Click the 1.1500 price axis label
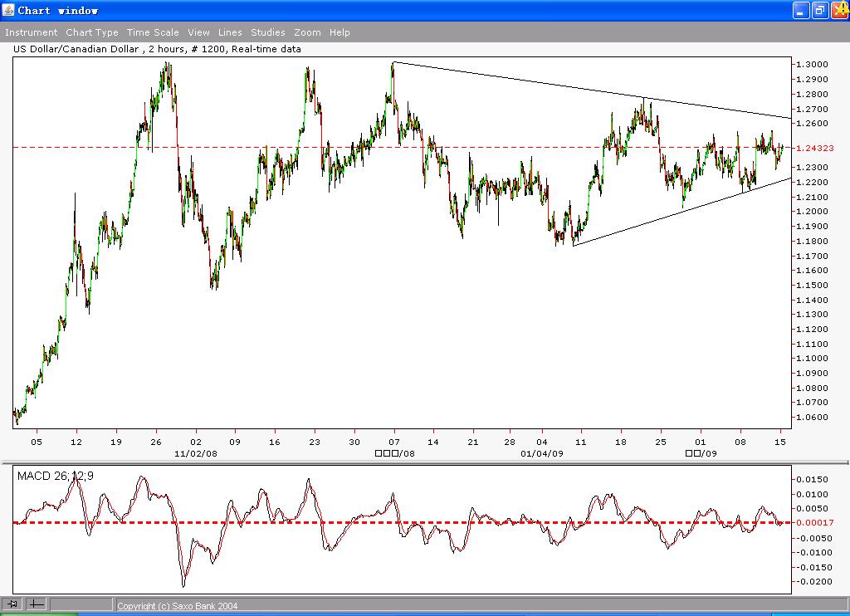The height and width of the screenshot is (616, 850). coord(812,286)
